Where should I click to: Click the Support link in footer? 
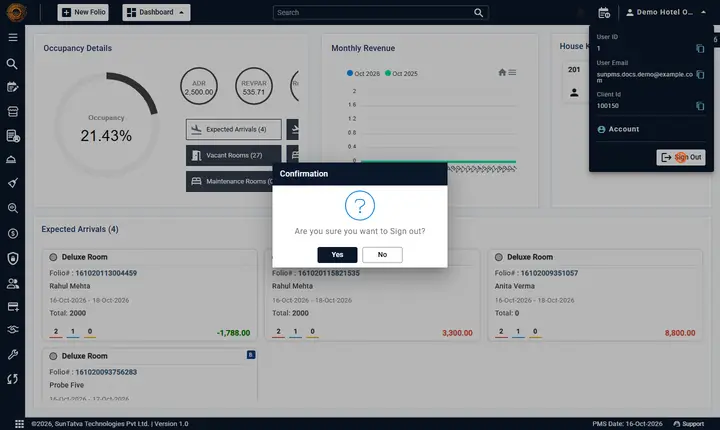tap(688, 424)
